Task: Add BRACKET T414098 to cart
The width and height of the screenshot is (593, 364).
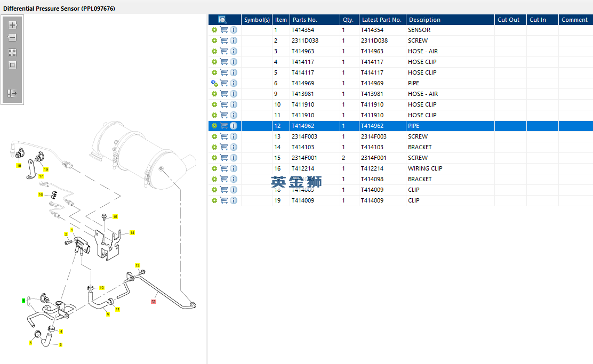Action: 225,179
